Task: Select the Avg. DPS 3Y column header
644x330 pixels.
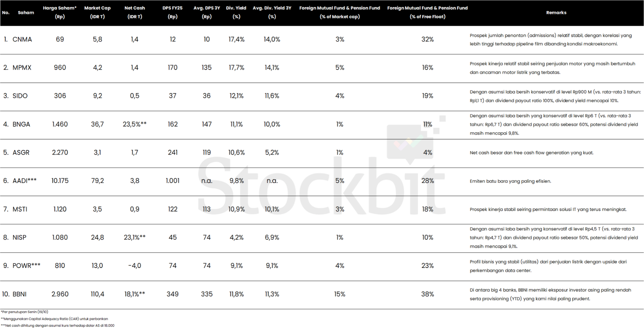Action: [x=207, y=12]
